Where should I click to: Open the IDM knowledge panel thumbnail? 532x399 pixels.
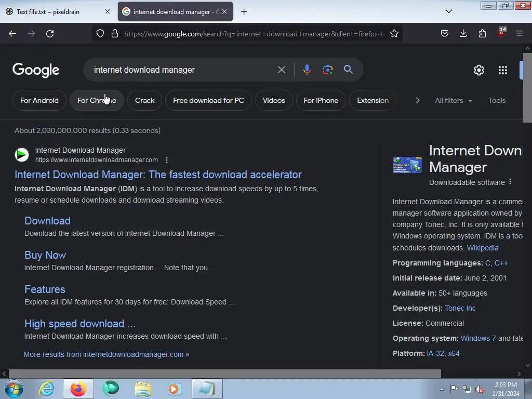407,165
